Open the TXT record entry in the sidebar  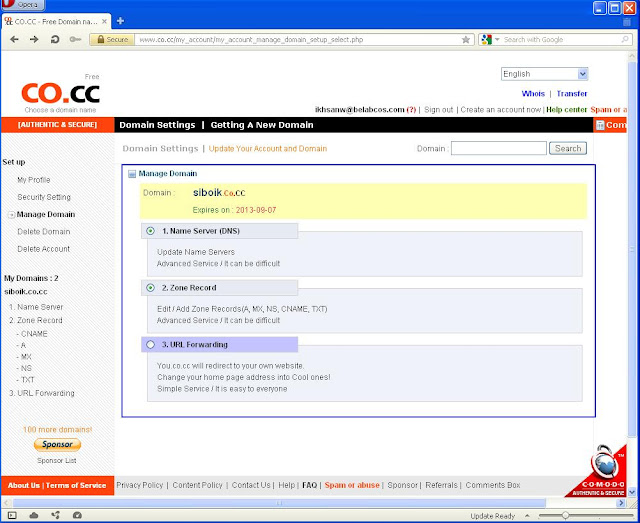coord(25,380)
